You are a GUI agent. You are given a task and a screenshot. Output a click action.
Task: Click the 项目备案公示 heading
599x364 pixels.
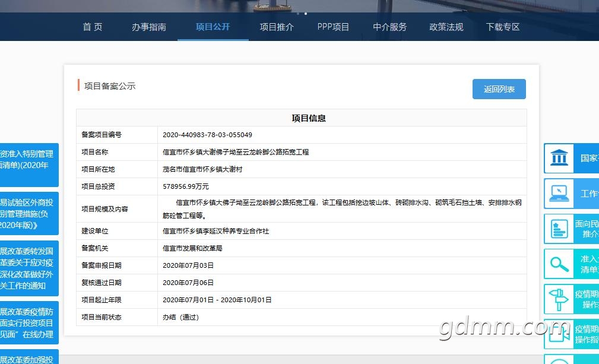point(110,86)
